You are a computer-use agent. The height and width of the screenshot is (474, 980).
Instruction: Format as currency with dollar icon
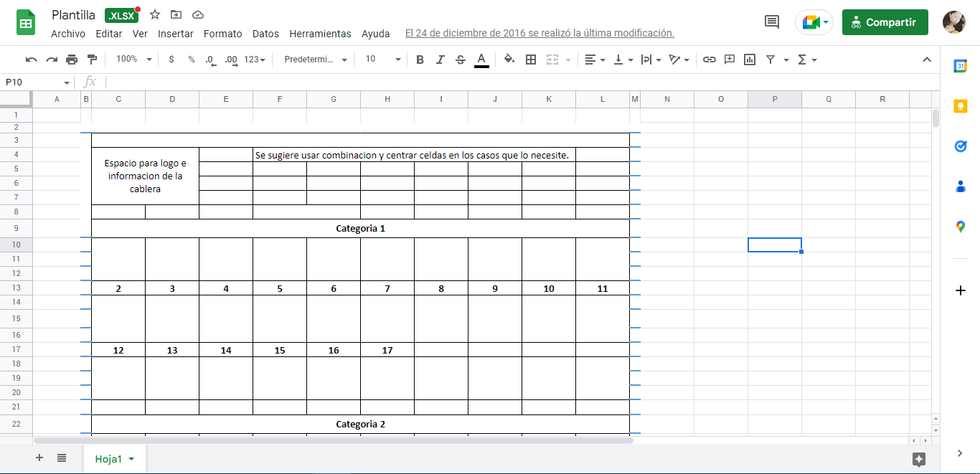point(171,60)
